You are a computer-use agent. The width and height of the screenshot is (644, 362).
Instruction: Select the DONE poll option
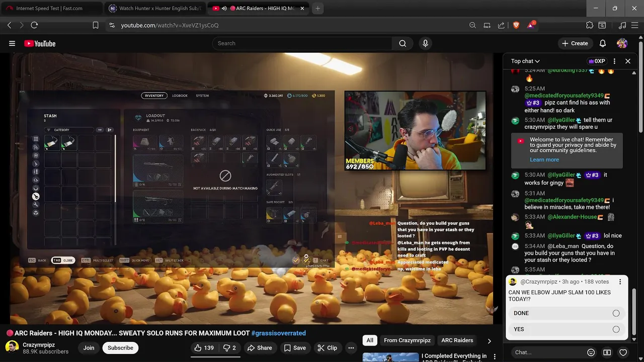point(567,313)
